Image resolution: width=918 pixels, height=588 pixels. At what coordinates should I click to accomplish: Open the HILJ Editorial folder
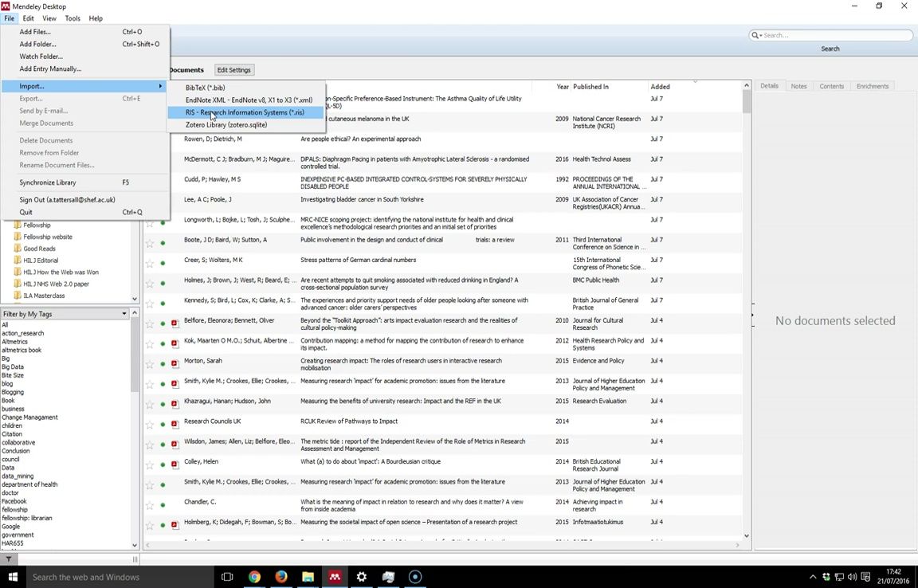(x=41, y=260)
